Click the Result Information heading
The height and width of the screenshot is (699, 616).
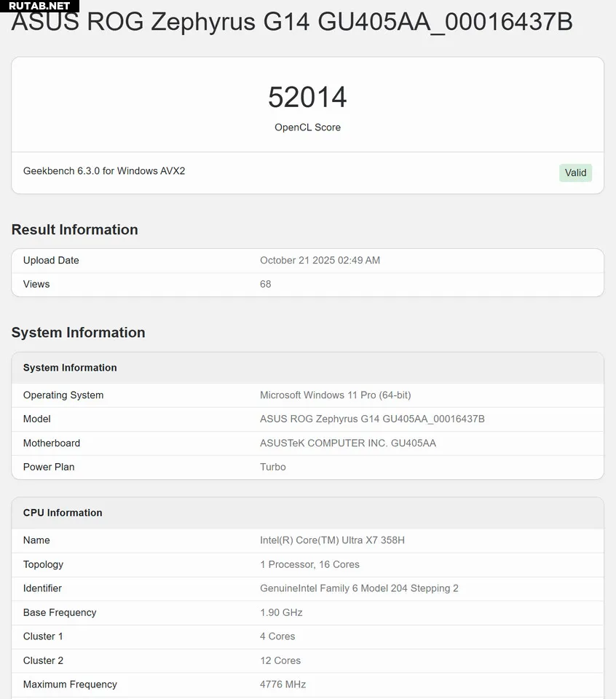pos(74,229)
